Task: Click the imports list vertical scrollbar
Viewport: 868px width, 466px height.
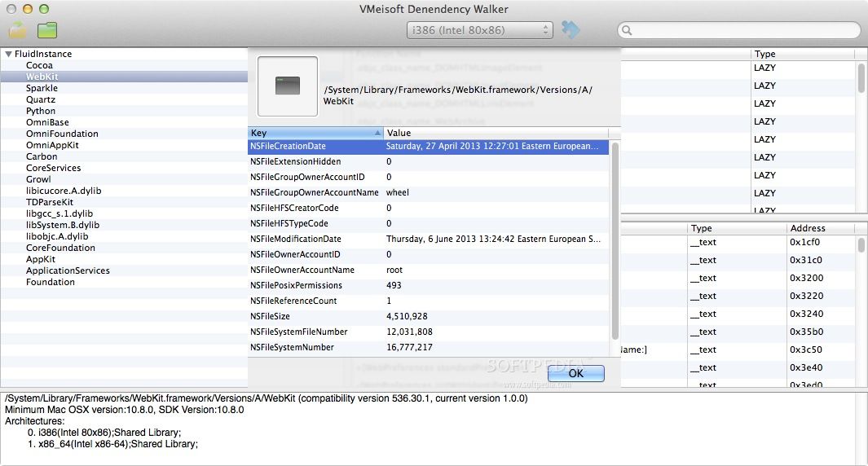Action: (x=861, y=78)
